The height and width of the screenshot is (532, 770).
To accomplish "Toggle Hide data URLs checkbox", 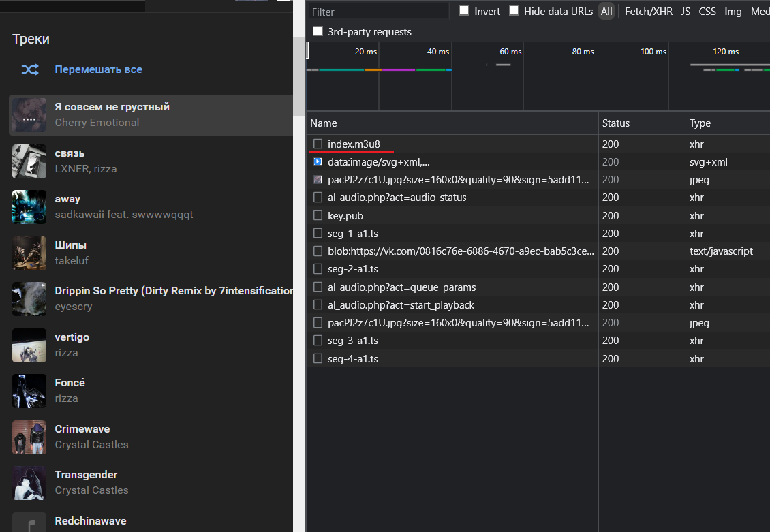I will pyautogui.click(x=514, y=11).
